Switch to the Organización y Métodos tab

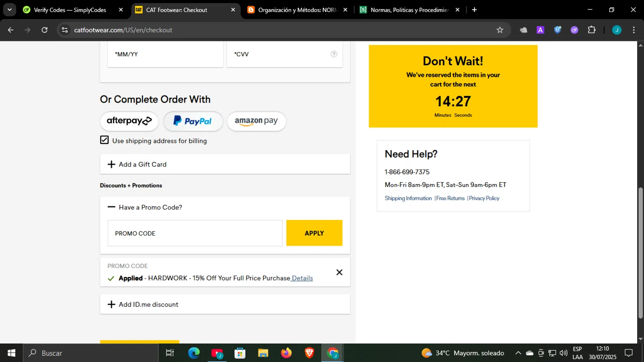pyautogui.click(x=298, y=10)
